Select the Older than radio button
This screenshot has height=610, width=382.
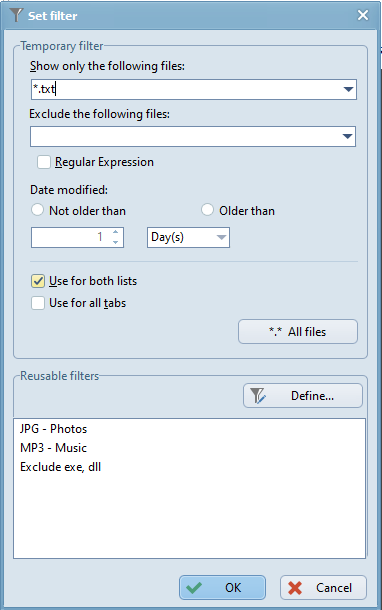(207, 210)
